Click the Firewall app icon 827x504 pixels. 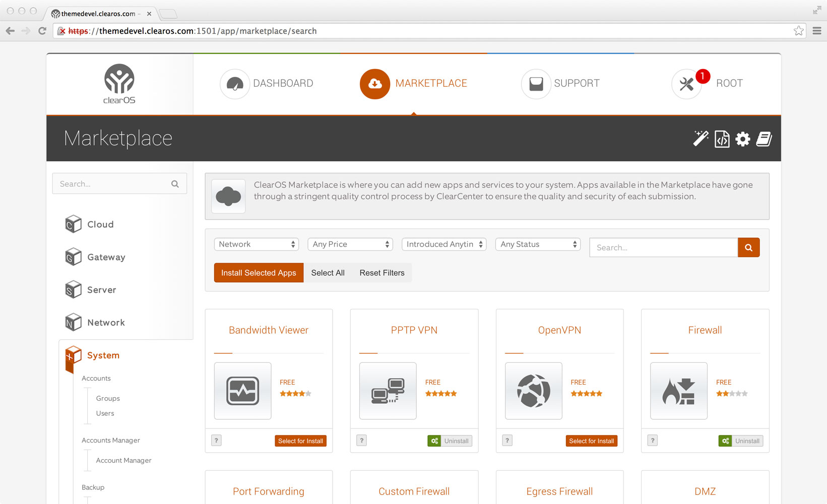[678, 391]
